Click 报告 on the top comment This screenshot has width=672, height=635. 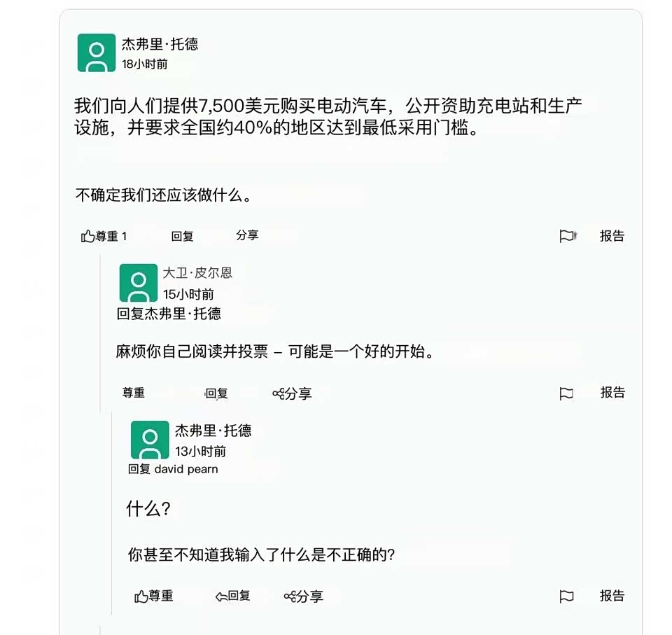[x=612, y=236]
